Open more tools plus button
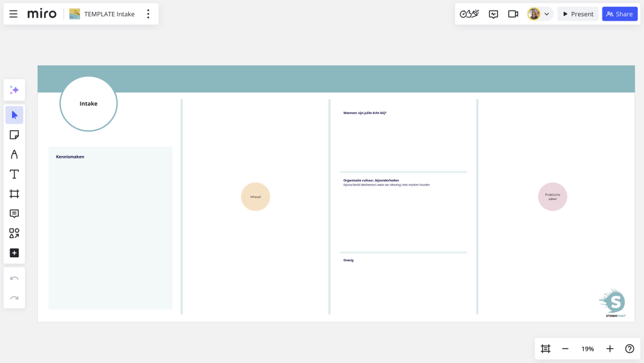This screenshot has height=363, width=644. [x=14, y=253]
